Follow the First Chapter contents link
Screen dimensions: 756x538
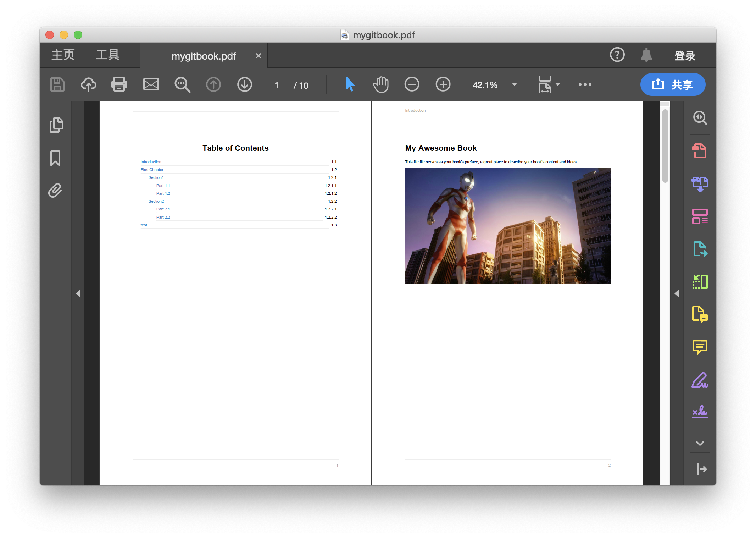(x=152, y=170)
